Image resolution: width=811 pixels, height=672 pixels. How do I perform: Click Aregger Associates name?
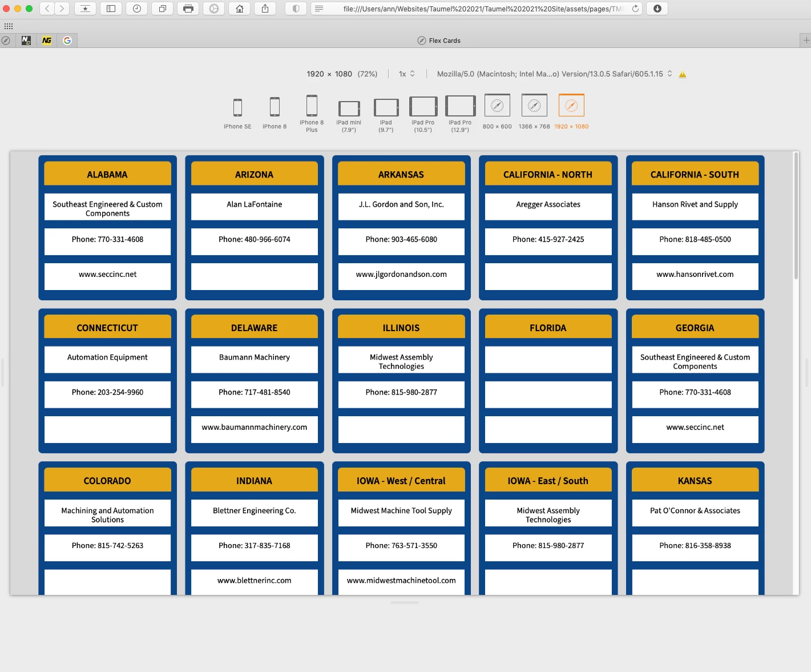point(548,204)
